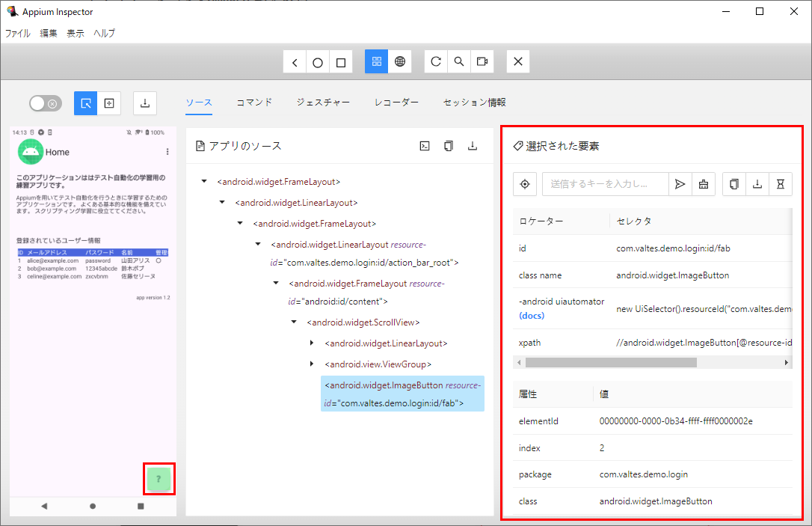Toggle the switch left of select-element button
Screen dimensions: 812x526
click(x=46, y=103)
